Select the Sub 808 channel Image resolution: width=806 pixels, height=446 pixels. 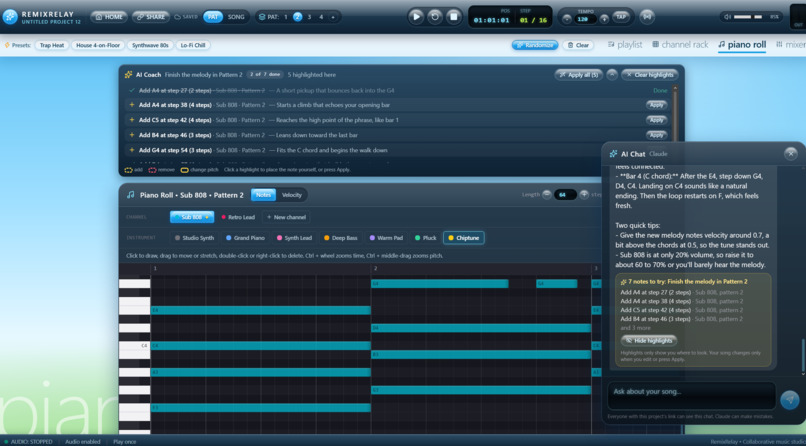coord(192,217)
